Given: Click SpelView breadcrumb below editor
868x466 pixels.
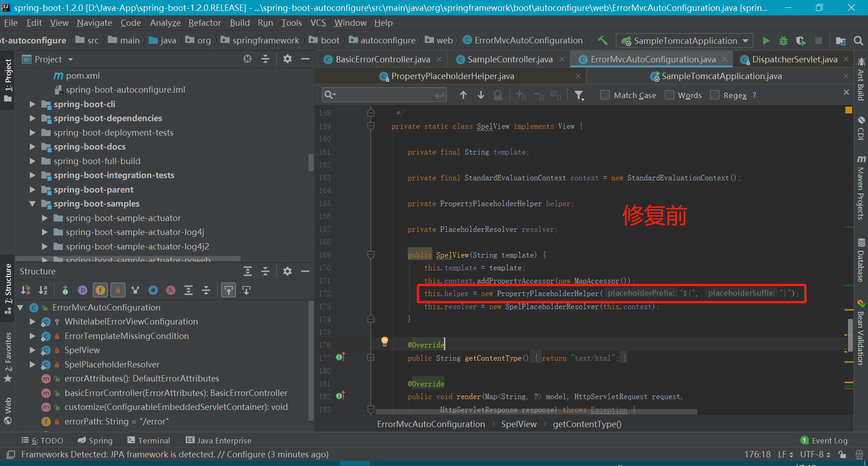Looking at the screenshot, I should 519,424.
